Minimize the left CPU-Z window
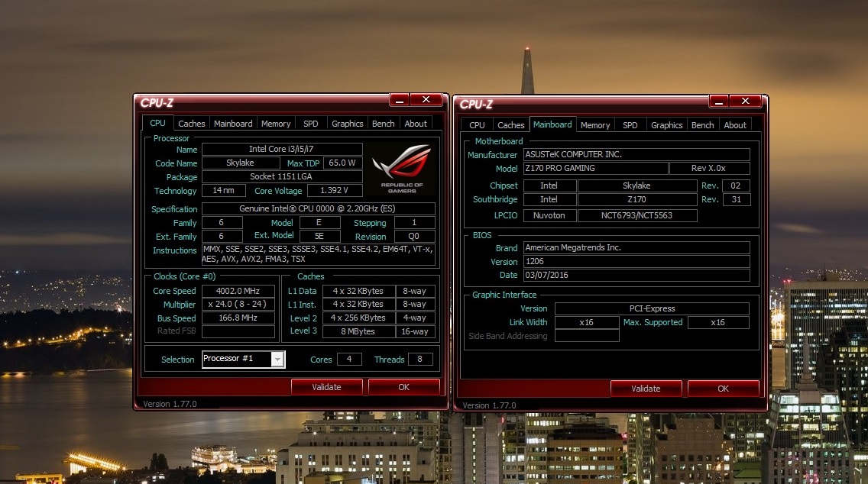 pyautogui.click(x=399, y=99)
